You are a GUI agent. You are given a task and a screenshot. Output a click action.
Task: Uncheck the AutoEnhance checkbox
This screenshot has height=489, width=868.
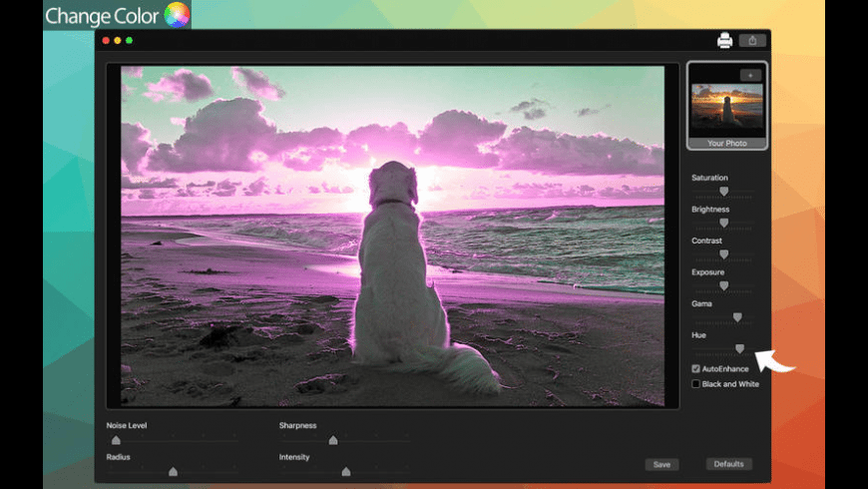tap(695, 369)
